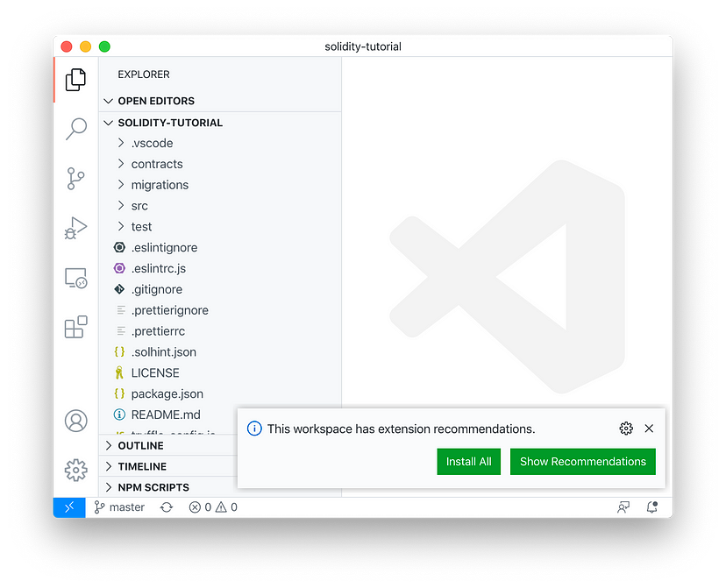Open the Extensions view
This screenshot has height=588, width=726.
coord(76,327)
